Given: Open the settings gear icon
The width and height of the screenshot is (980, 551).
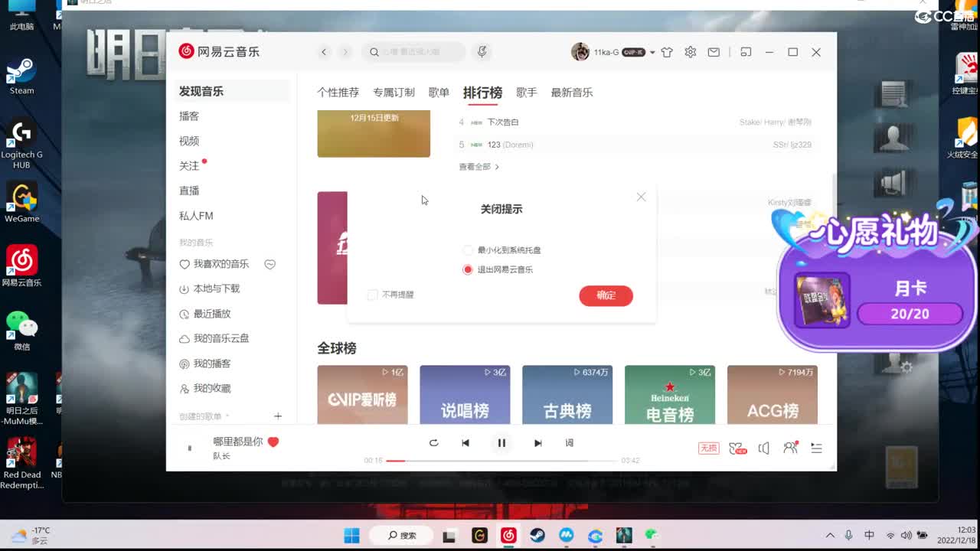Looking at the screenshot, I should pyautogui.click(x=690, y=51).
